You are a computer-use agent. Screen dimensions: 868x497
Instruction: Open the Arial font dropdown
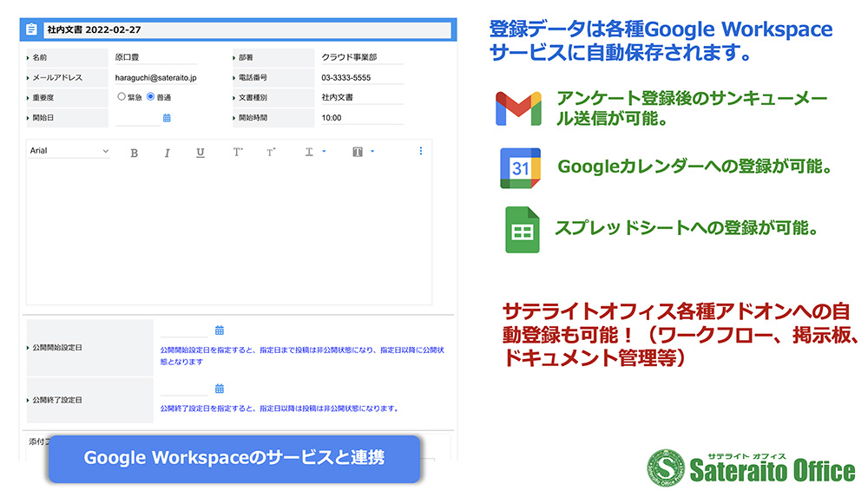[69, 151]
